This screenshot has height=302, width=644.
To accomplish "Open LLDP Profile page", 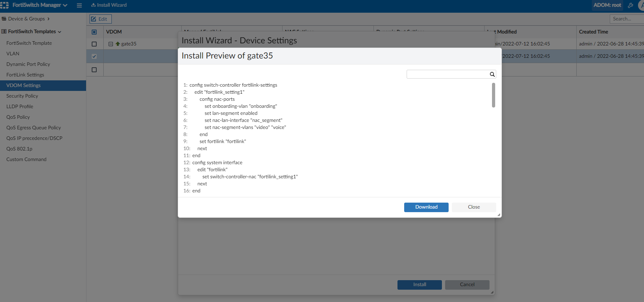I will pos(20,106).
